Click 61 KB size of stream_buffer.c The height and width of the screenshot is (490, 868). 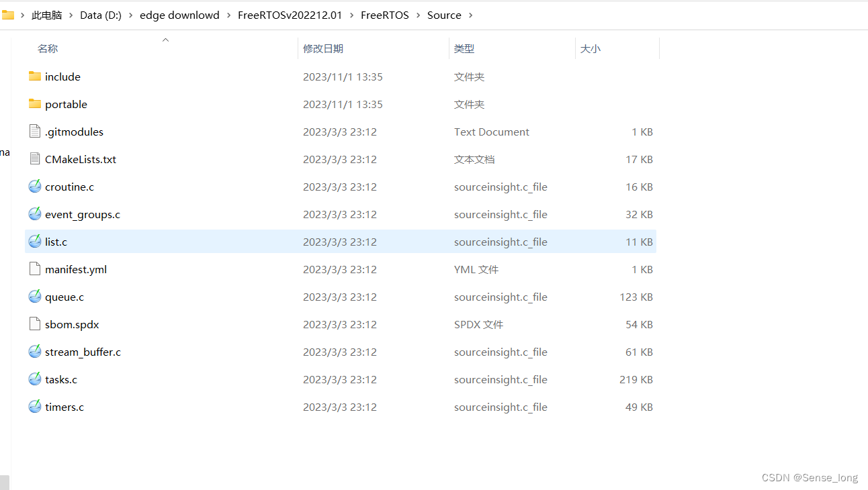click(x=639, y=352)
